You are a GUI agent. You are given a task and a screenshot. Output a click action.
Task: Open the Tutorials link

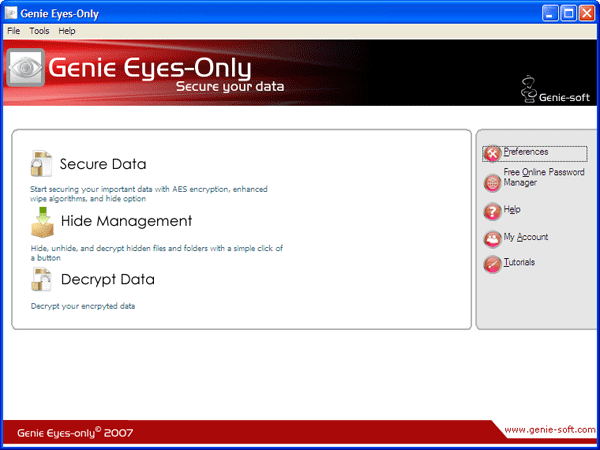(x=519, y=262)
